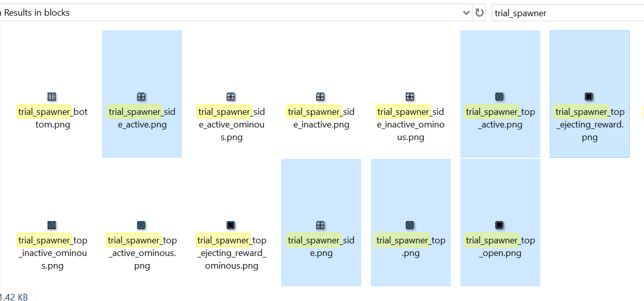Screen dimensions: 644x301
Task: Click the trial_spawner_bottom.png file icon
Action: pos(52,96)
